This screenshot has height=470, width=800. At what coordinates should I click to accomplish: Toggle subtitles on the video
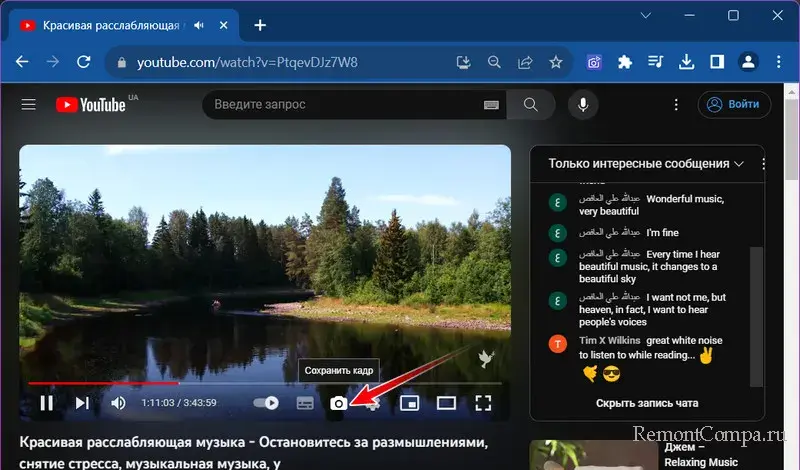tap(305, 403)
